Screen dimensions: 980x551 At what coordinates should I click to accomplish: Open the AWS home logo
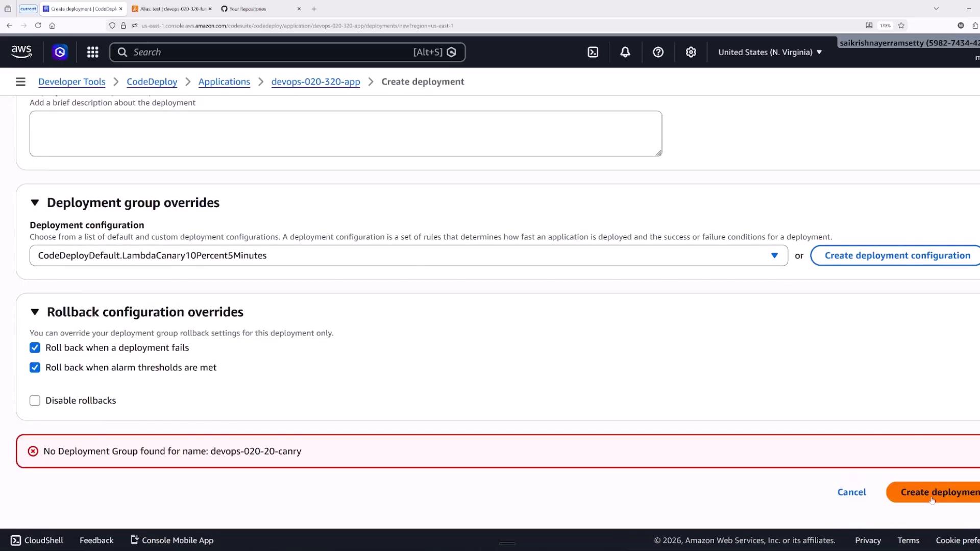coord(21,52)
